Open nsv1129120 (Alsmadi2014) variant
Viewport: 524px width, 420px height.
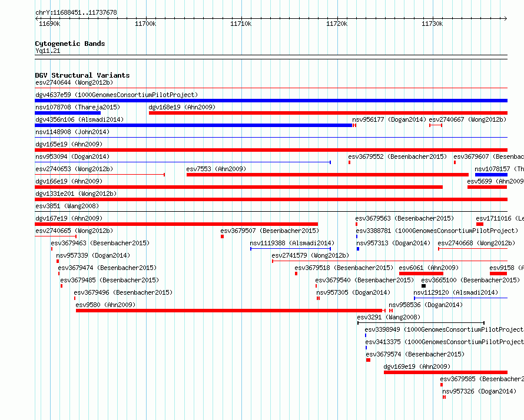[456, 292]
